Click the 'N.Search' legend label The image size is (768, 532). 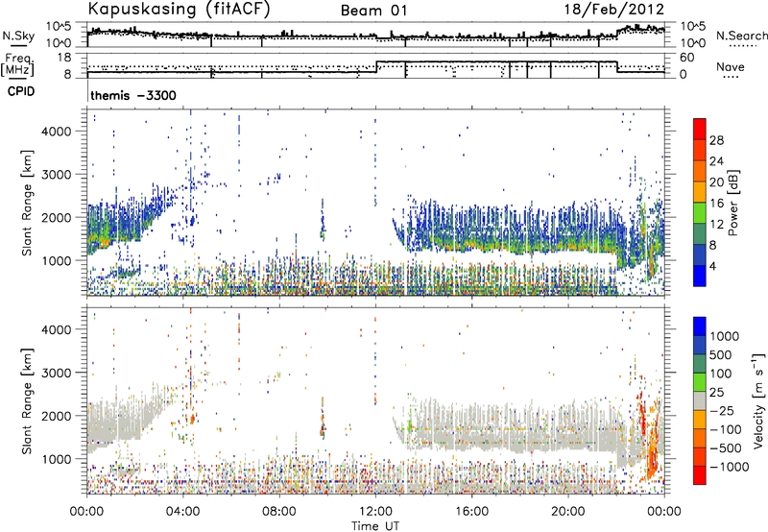741,36
